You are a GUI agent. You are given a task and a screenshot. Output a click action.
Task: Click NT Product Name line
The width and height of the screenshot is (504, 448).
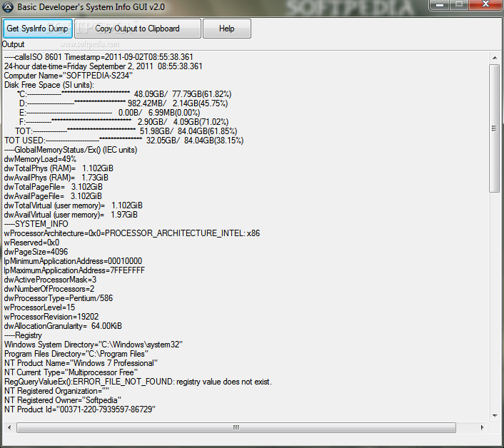[81, 363]
